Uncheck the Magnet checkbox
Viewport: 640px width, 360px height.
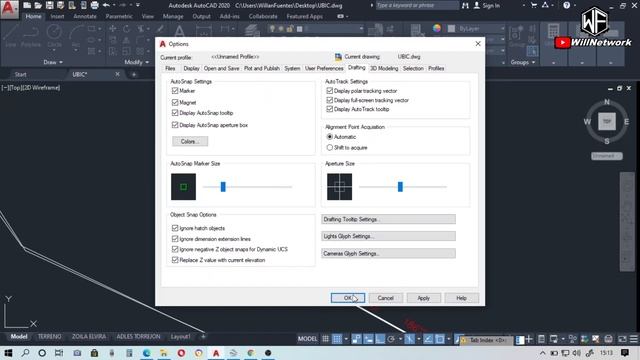(x=175, y=102)
